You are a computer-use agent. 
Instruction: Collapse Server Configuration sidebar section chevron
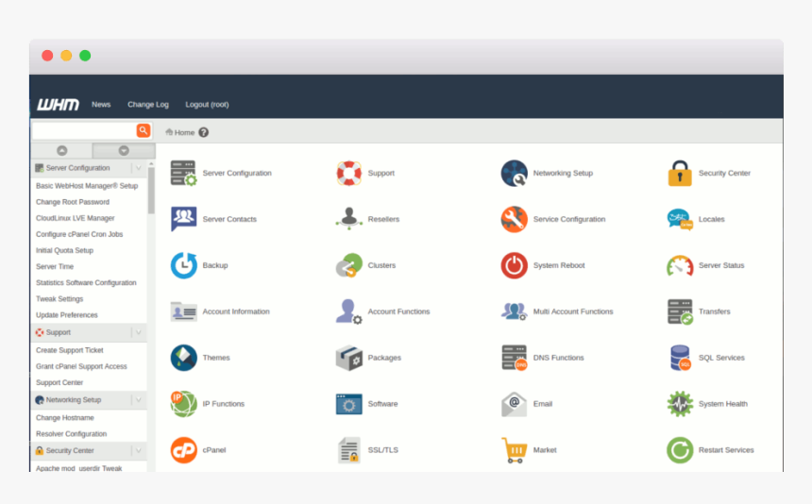(138, 168)
